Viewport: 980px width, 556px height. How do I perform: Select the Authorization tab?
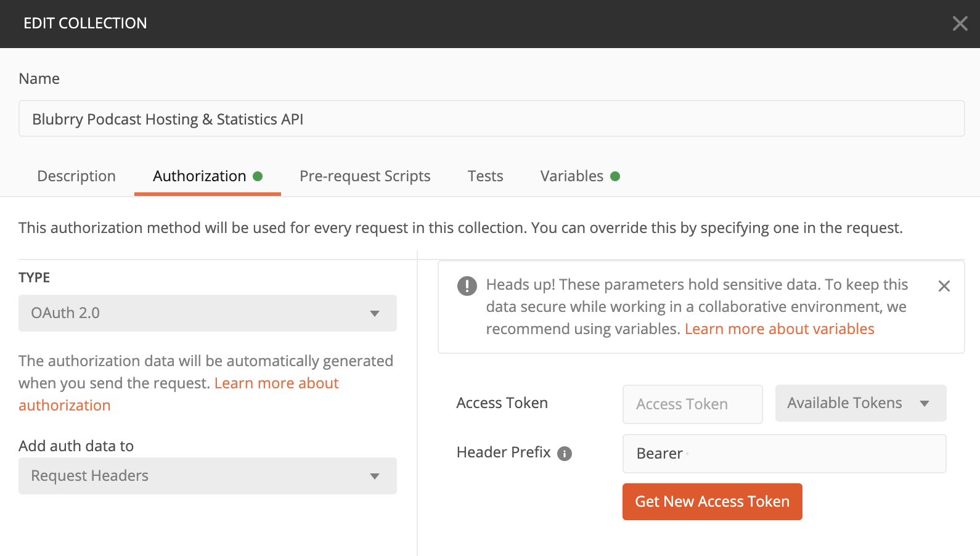[208, 176]
